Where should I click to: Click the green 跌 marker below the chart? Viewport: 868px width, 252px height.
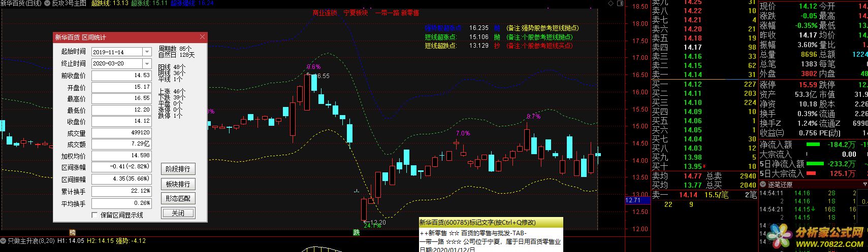357,233
